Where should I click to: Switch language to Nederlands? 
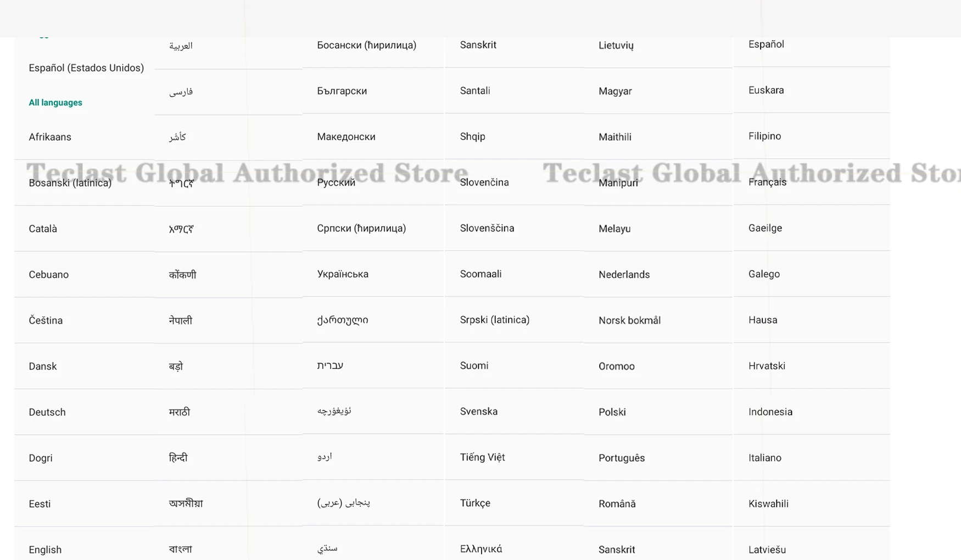tap(624, 275)
